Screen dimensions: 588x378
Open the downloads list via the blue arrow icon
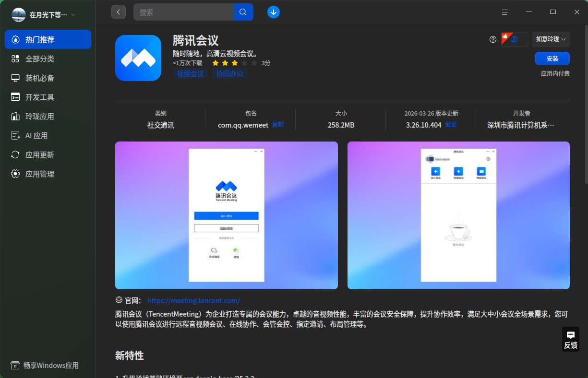(x=274, y=12)
